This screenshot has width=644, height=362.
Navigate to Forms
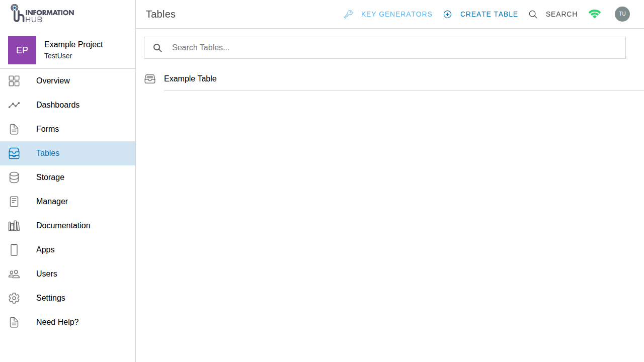pyautogui.click(x=47, y=129)
